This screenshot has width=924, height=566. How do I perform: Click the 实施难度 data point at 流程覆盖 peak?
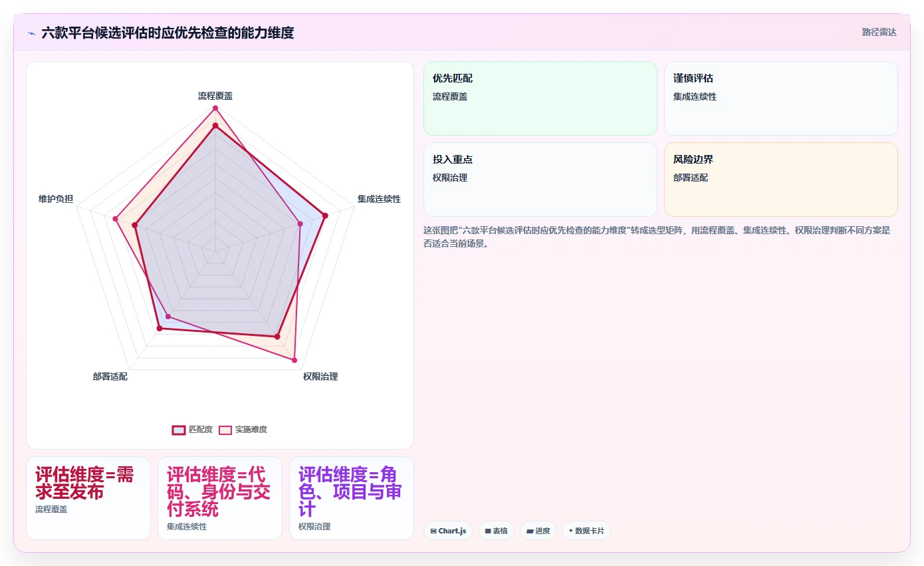[215, 108]
